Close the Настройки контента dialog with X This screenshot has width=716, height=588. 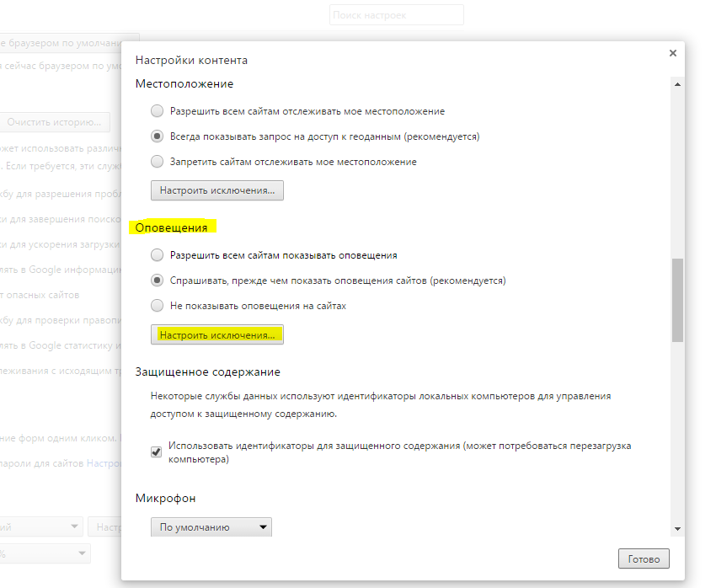(672, 53)
